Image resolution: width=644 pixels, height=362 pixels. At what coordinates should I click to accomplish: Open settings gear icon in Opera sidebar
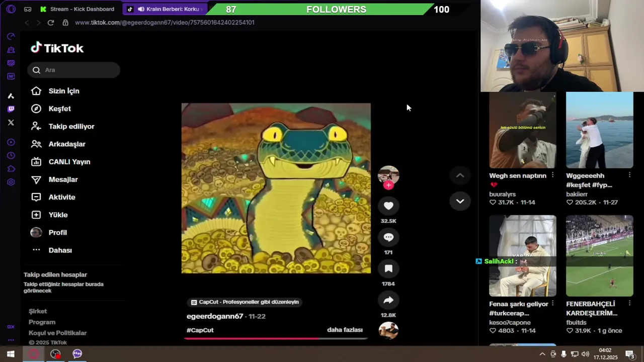11,182
